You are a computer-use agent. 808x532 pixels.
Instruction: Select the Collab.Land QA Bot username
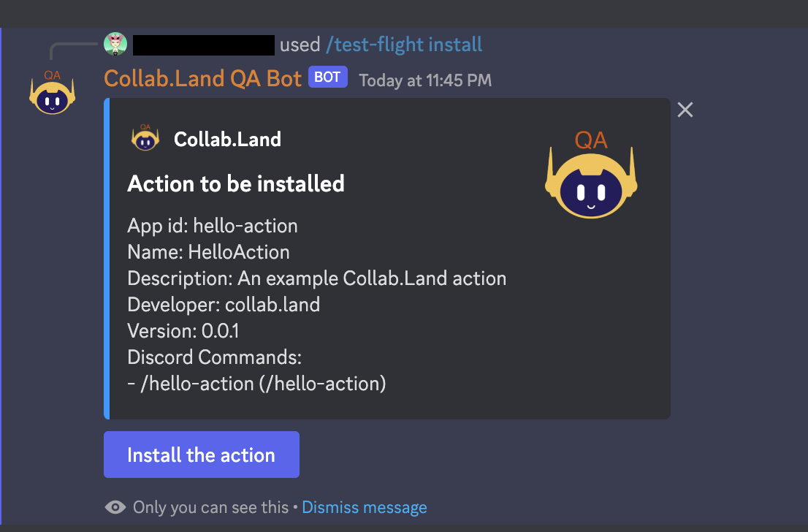[x=202, y=77]
